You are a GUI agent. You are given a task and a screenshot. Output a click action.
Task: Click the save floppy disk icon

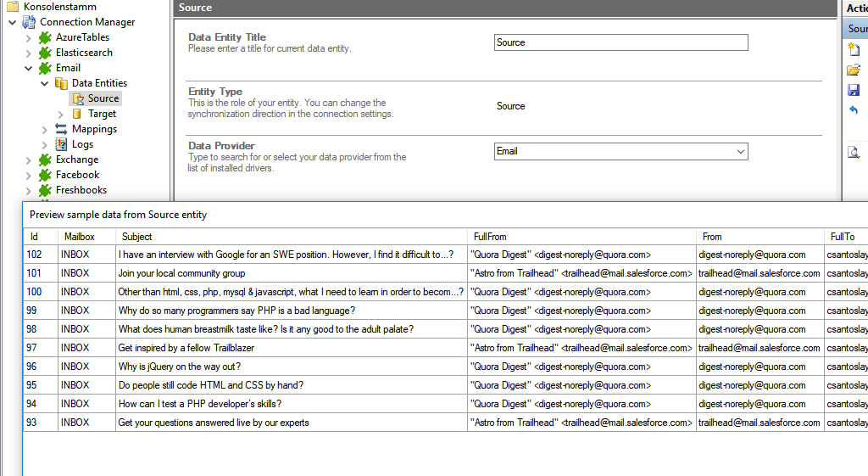pyautogui.click(x=854, y=91)
